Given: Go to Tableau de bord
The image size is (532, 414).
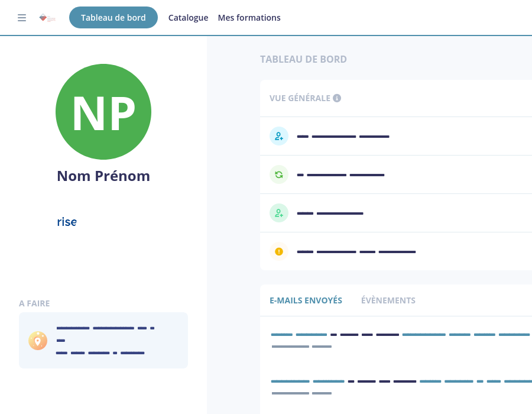Looking at the screenshot, I should [113, 18].
